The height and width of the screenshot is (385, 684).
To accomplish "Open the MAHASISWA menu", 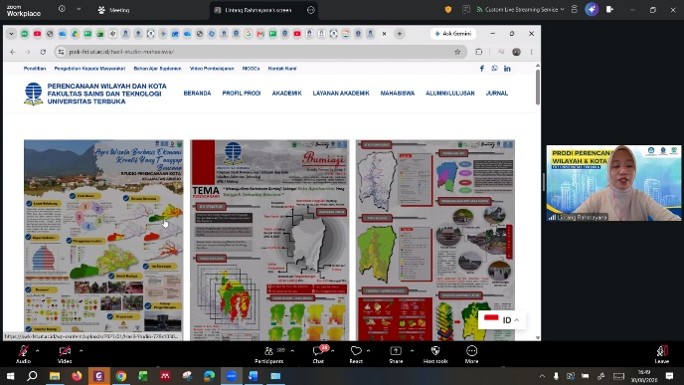I will 397,93.
